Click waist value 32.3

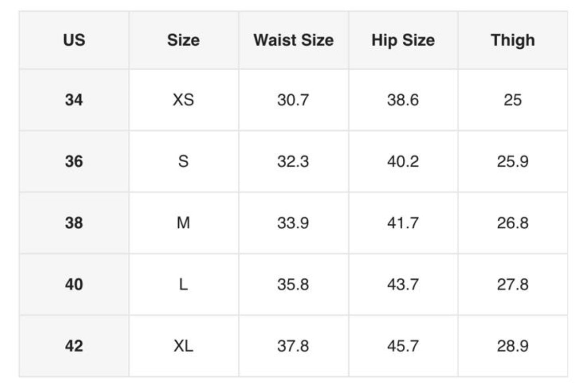(x=293, y=161)
